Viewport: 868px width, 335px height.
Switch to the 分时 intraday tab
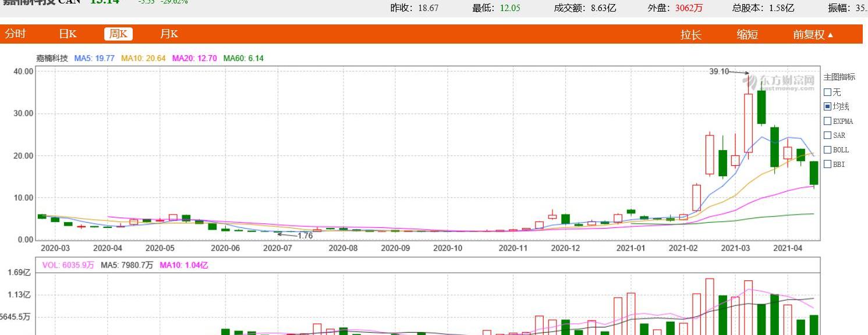click(16, 34)
